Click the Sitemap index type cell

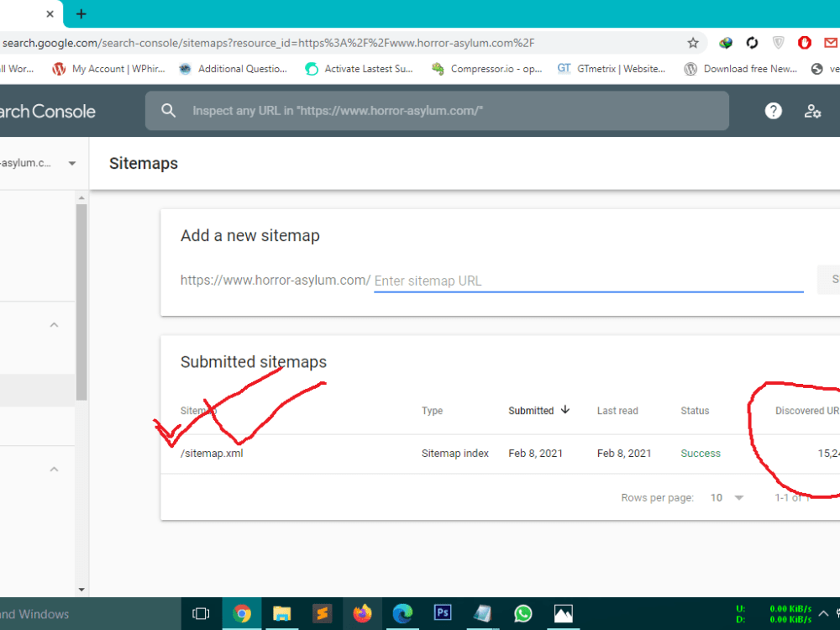tap(454, 454)
